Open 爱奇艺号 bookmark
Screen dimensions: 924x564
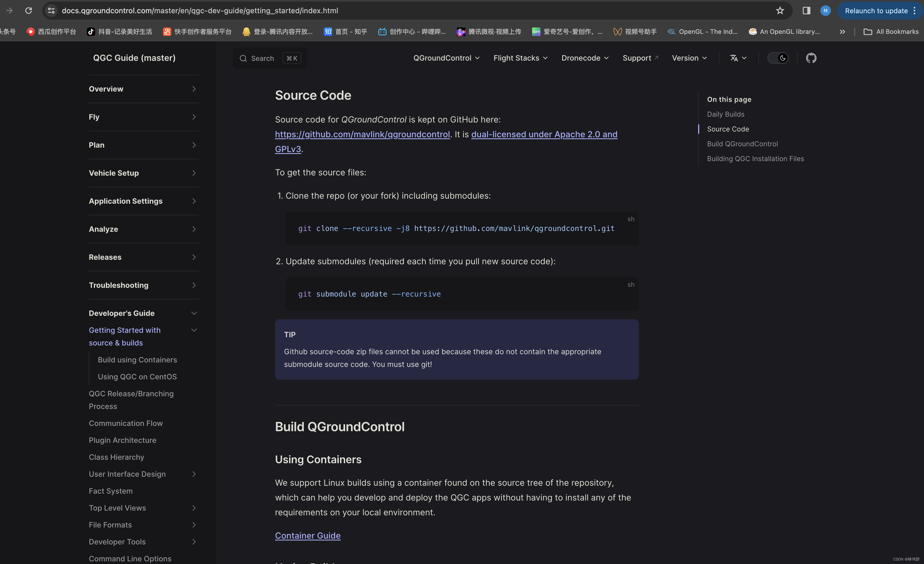coord(567,32)
